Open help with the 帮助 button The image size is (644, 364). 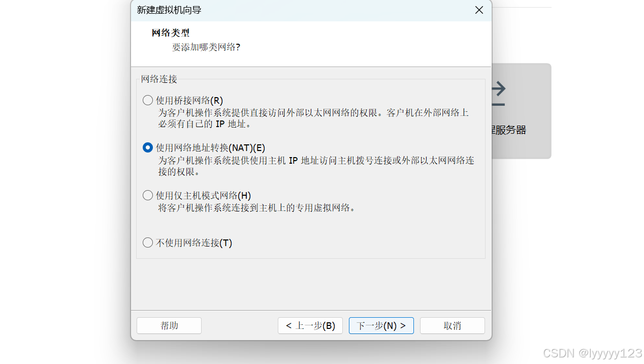[x=169, y=325]
